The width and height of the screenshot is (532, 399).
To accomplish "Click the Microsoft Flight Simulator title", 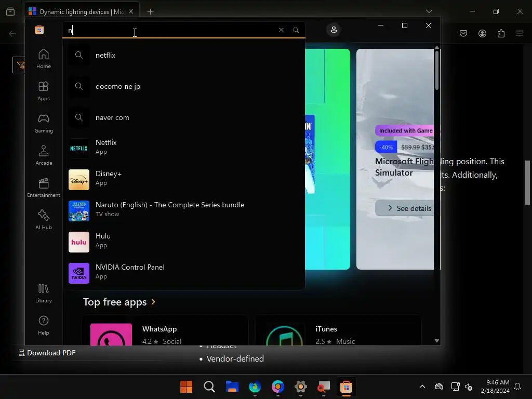I will point(404,167).
